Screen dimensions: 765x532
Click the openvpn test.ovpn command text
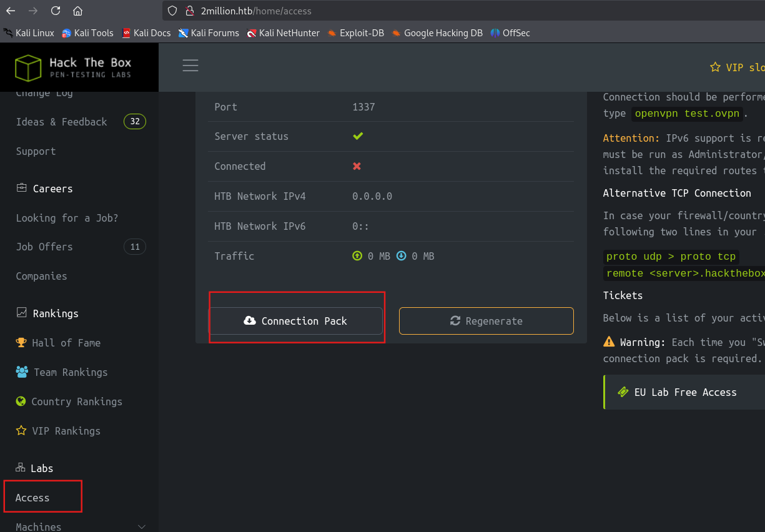click(687, 114)
